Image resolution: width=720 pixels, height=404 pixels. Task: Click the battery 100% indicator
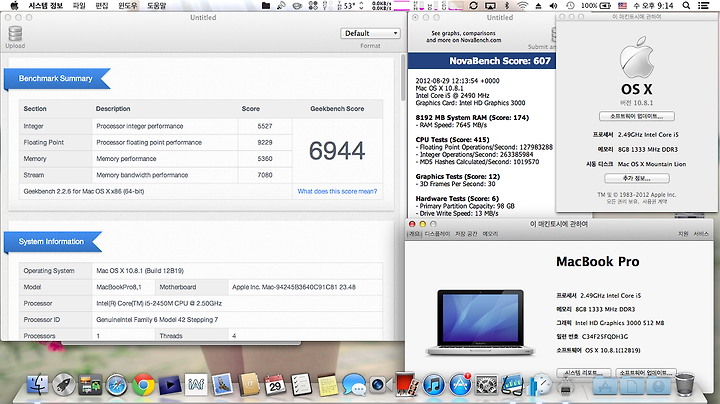tap(596, 6)
